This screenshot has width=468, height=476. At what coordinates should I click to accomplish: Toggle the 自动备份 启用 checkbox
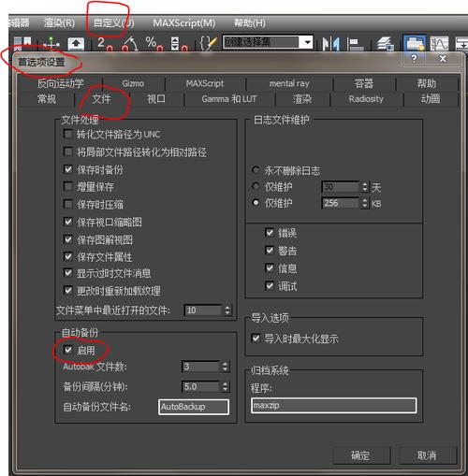[x=67, y=350]
